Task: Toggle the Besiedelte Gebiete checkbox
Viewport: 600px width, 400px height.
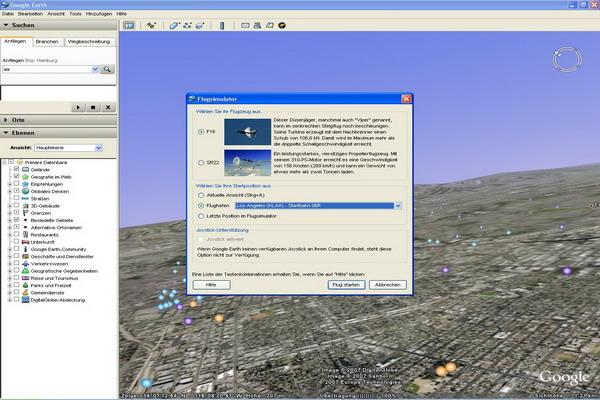Action: 16,220
